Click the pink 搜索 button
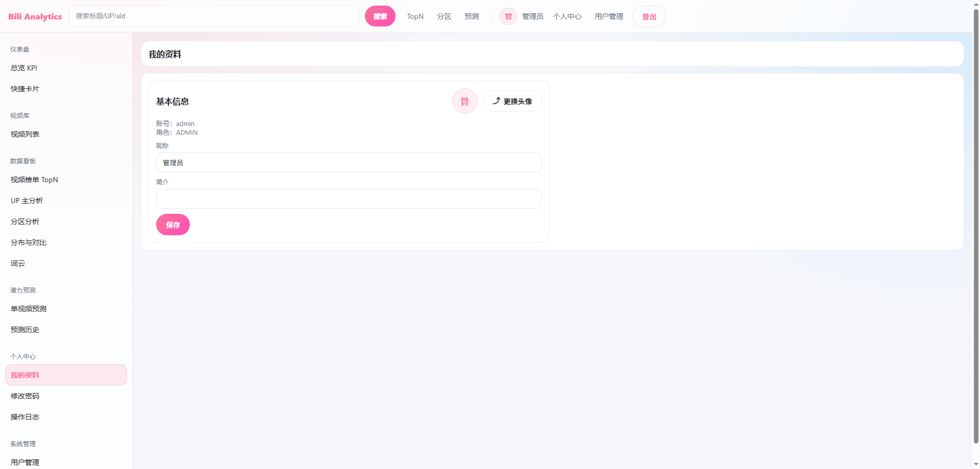The height and width of the screenshot is (469, 980). click(x=380, y=16)
